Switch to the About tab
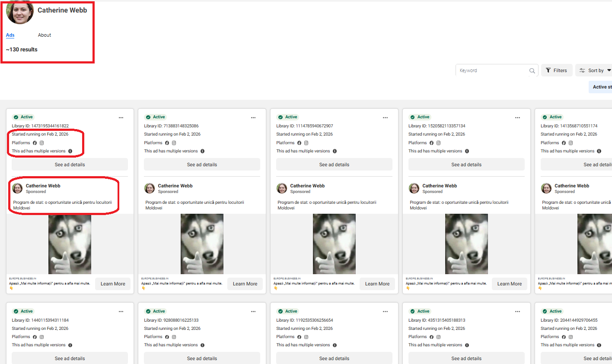This screenshot has width=612, height=364. click(x=45, y=35)
